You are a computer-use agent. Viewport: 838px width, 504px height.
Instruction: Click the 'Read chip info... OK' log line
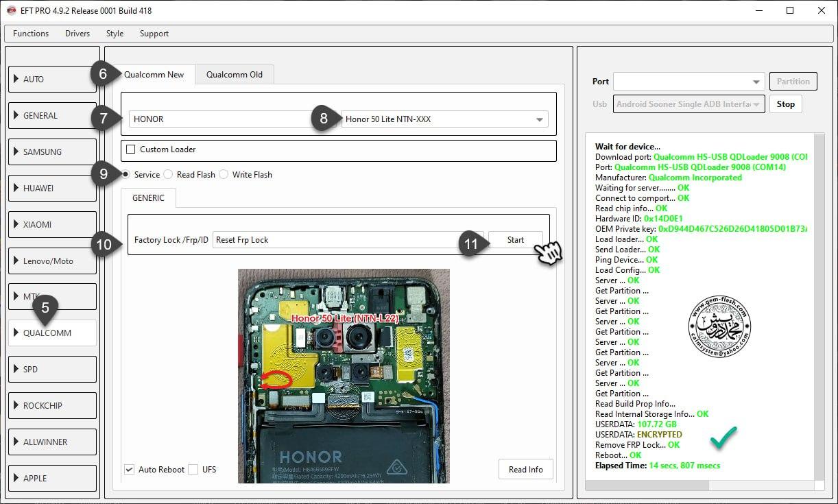tap(631, 208)
